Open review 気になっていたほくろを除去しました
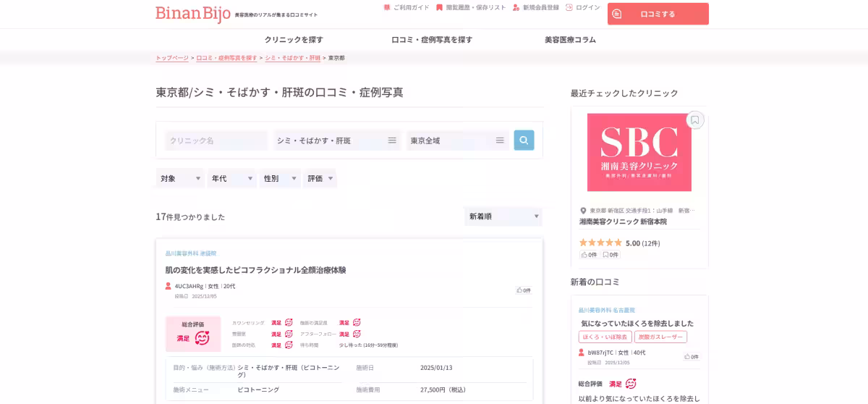The height and width of the screenshot is (404, 868). pos(637,324)
